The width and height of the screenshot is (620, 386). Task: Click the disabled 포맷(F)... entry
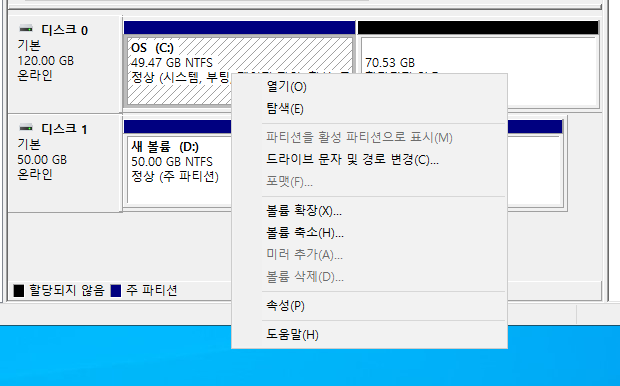(x=369, y=182)
